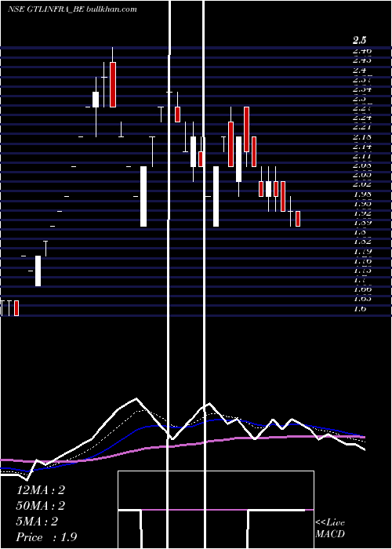Screen dimensions: 392x549
Task: Click the NSE GTLINFRA_BE chart title
Action: click(45, 9)
